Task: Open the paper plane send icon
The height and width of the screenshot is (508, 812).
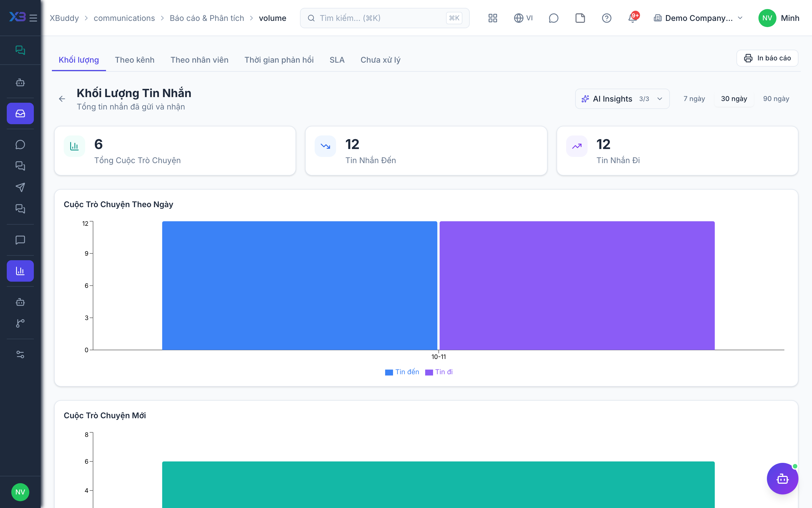Action: click(20, 187)
